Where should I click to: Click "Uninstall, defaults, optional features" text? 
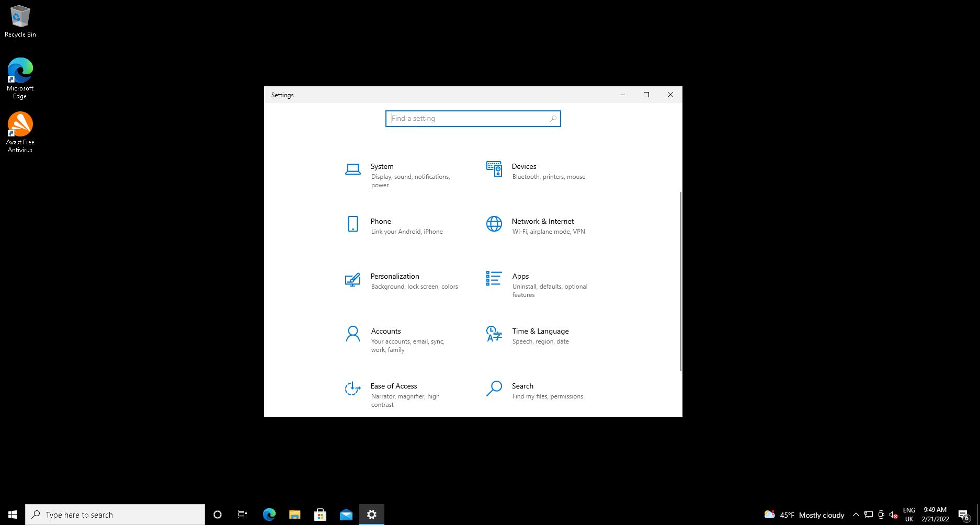[x=550, y=291]
